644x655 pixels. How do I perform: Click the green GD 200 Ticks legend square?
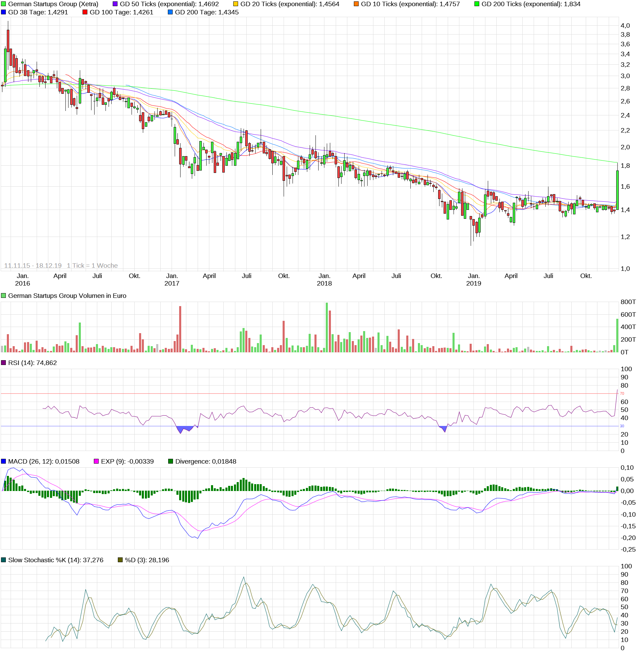pyautogui.click(x=477, y=4)
